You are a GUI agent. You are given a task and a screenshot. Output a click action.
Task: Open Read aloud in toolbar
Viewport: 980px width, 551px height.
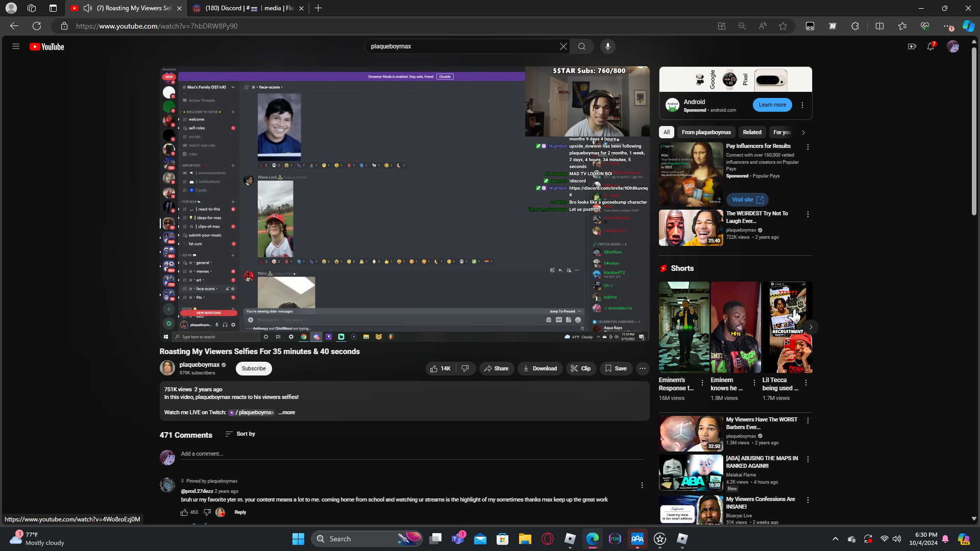coord(763,26)
